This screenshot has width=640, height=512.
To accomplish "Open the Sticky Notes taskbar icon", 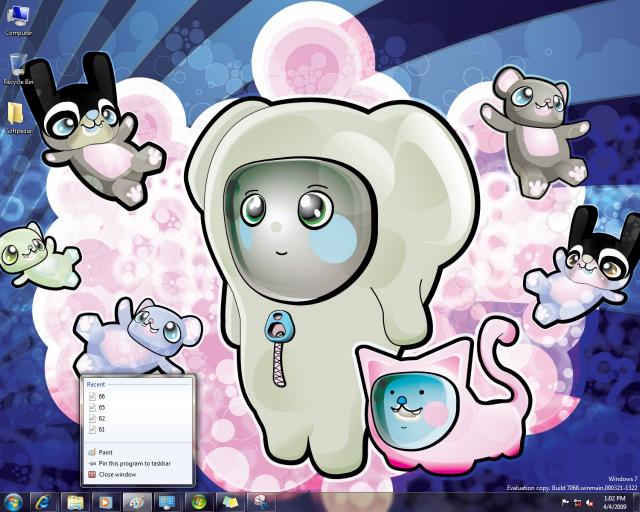I will click(230, 501).
